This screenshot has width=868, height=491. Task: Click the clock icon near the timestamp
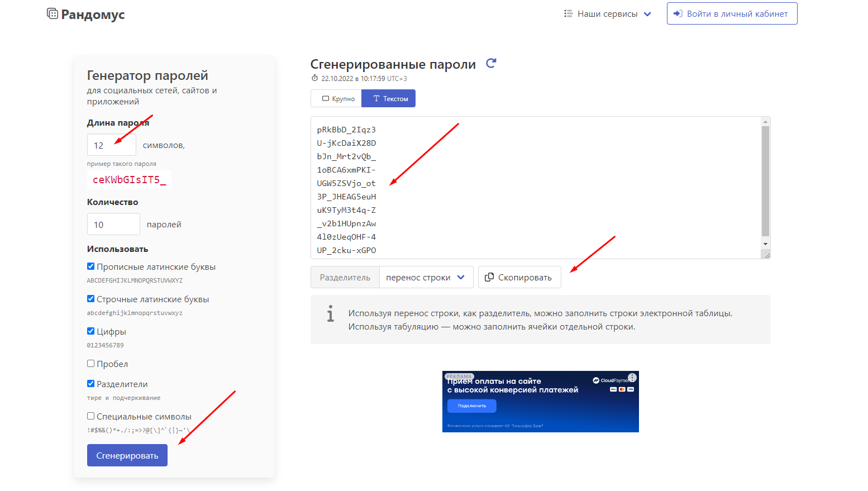coord(315,78)
